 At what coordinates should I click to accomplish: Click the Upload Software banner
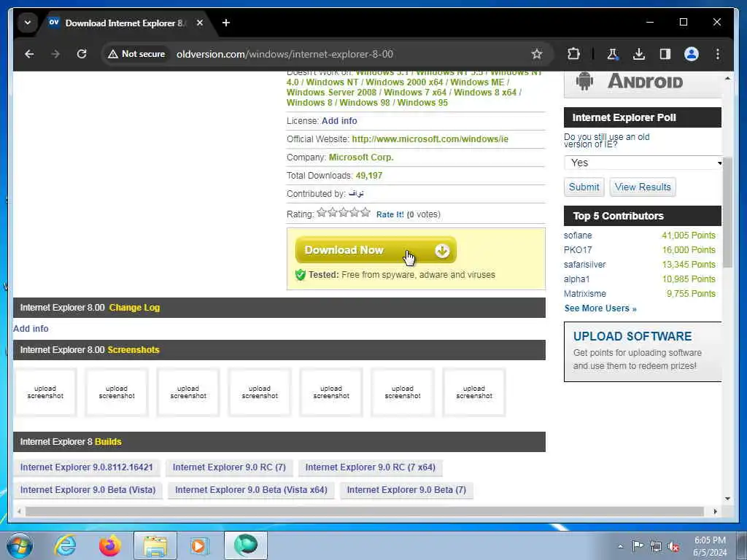coord(643,351)
